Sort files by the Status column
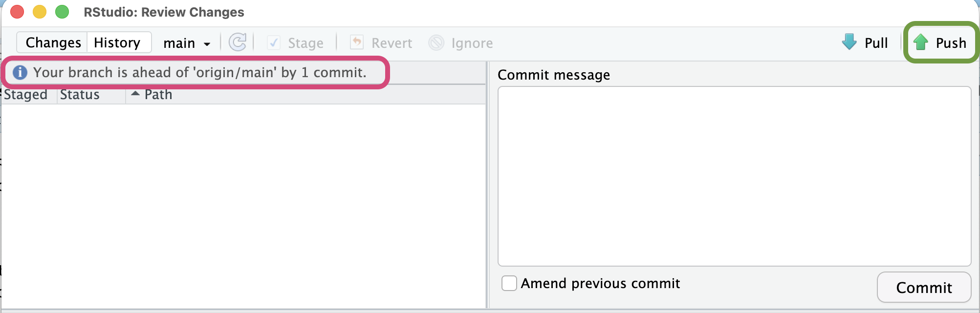Image resolution: width=980 pixels, height=313 pixels. coord(80,94)
